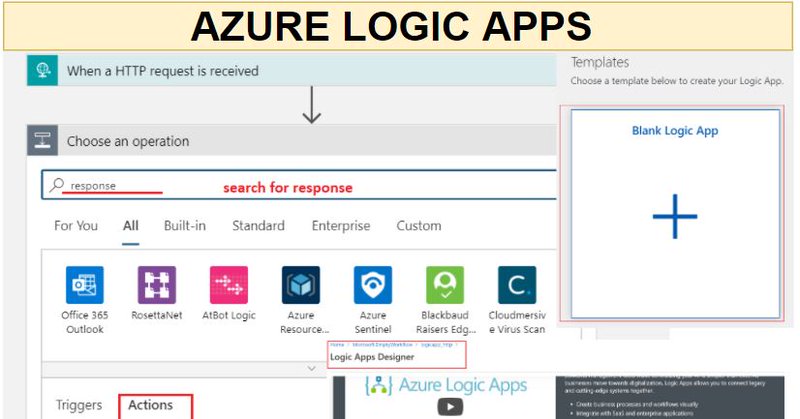
Task: Click the Logic Apps Designer title
Action: click(x=372, y=357)
